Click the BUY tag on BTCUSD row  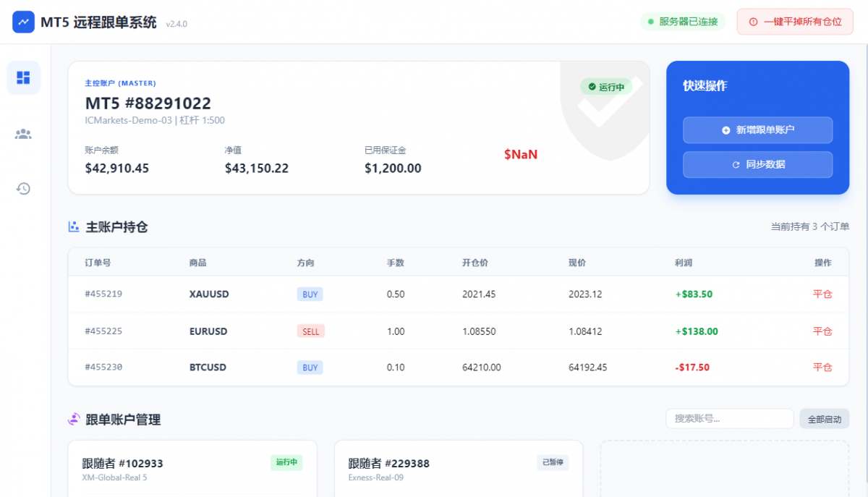310,368
